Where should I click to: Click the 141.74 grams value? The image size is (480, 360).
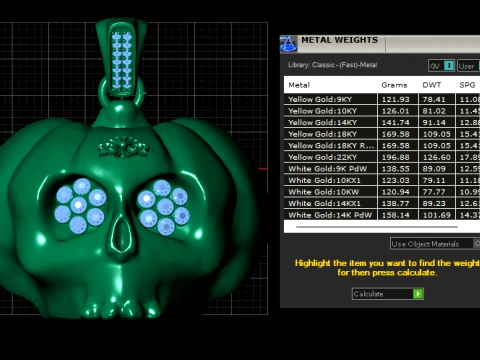tap(395, 122)
